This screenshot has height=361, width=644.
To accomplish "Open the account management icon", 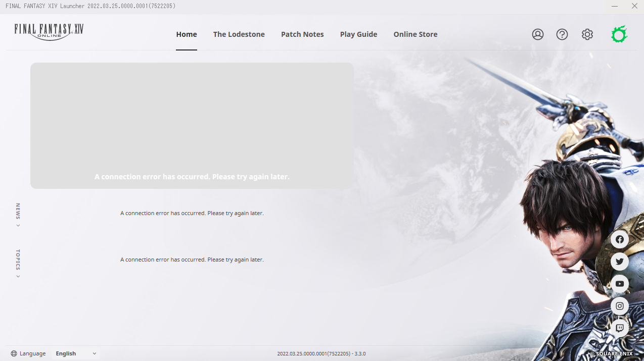I will pos(538,34).
